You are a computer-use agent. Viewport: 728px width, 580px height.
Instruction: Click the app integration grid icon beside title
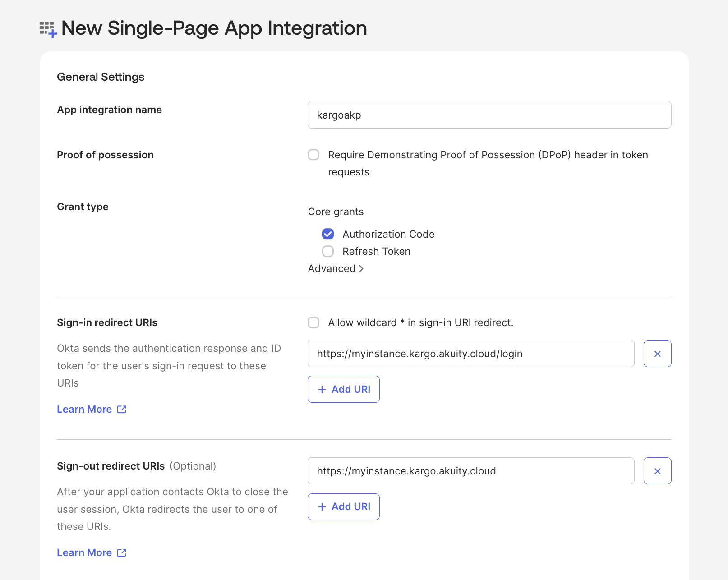48,29
